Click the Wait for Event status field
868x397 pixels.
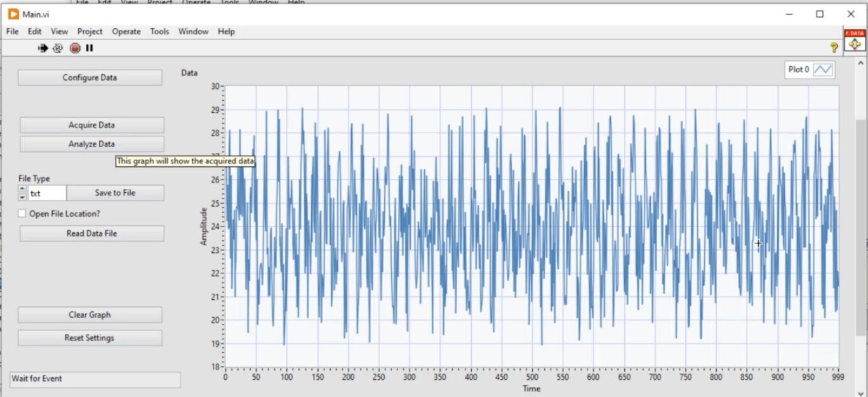95,379
